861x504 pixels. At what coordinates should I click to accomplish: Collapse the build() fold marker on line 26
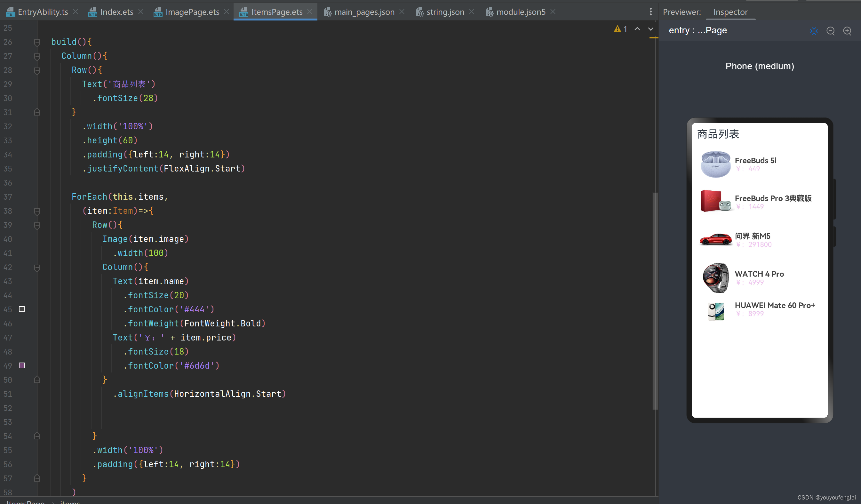point(37,42)
